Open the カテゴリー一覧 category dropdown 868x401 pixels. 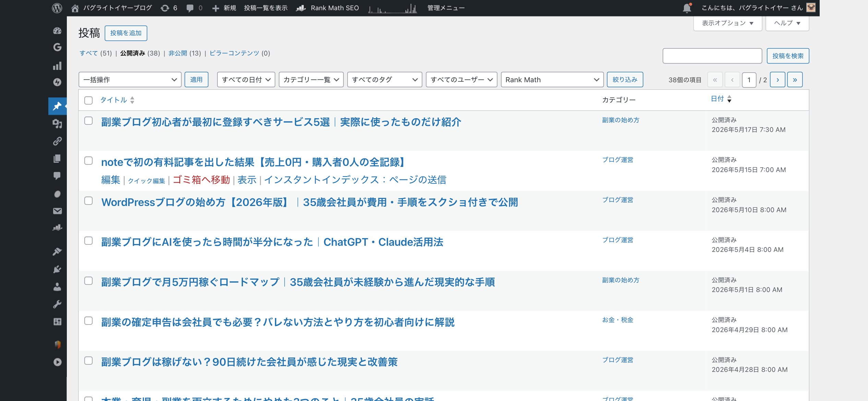point(311,80)
